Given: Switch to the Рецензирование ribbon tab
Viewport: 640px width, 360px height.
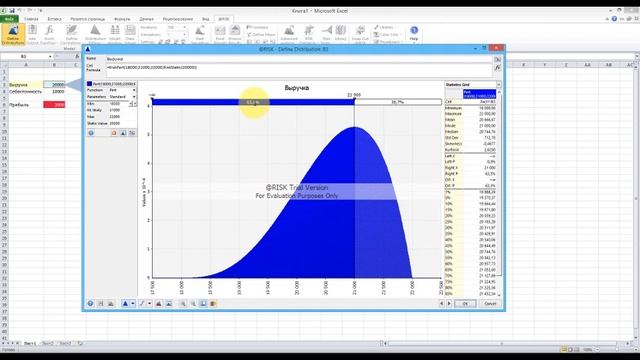Looking at the screenshot, I should coord(178,19).
